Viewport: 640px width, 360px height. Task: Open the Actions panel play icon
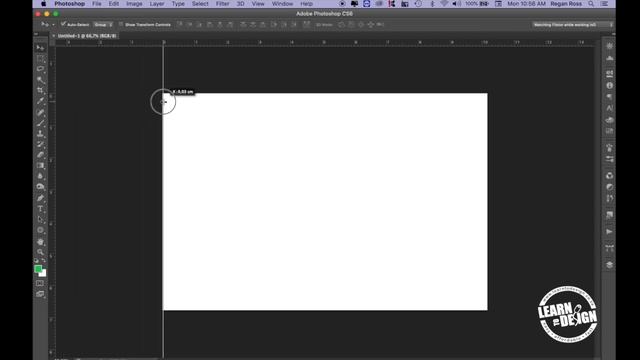click(609, 231)
